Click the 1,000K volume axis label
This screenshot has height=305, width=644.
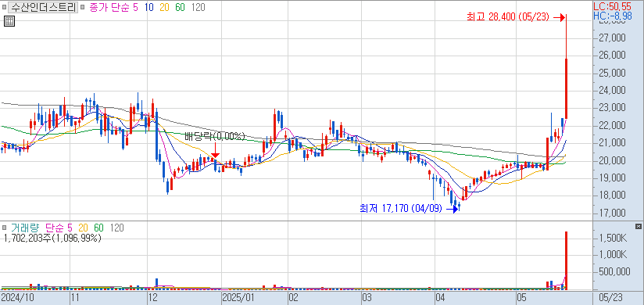[613, 255]
